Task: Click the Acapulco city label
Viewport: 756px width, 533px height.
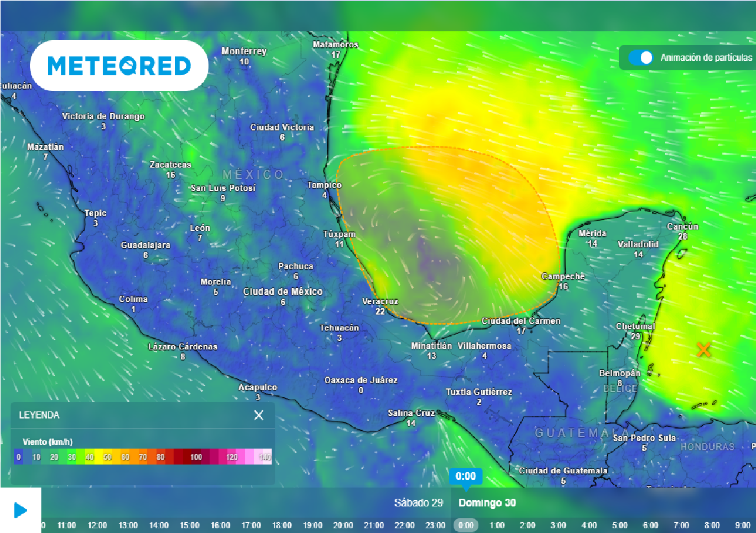Action: coord(258,388)
